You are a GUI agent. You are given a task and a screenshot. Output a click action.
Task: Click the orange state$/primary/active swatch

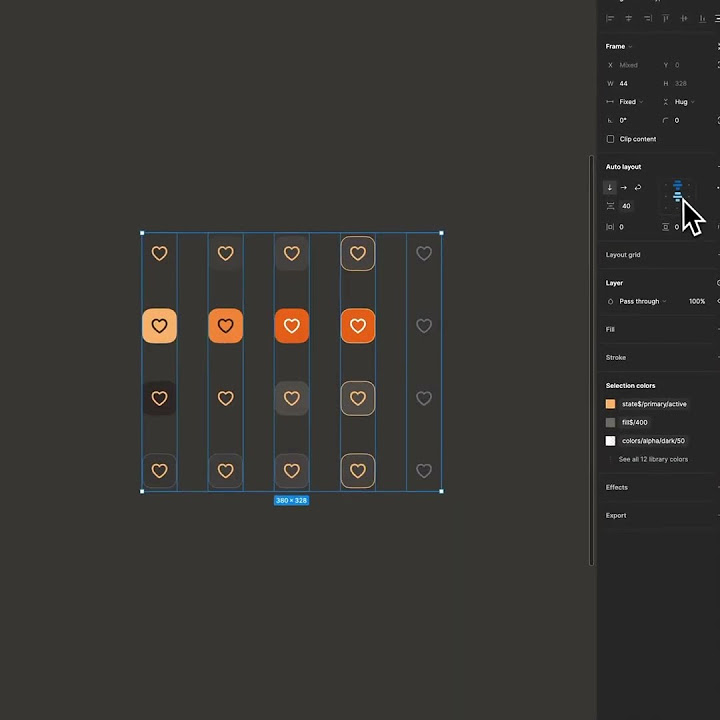click(x=610, y=404)
